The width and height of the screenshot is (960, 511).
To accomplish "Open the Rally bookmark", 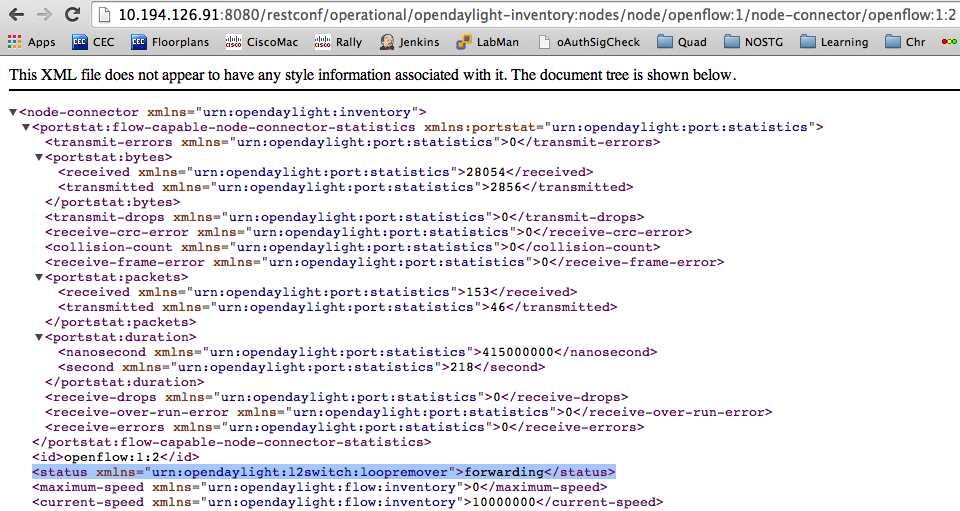I will (338, 42).
